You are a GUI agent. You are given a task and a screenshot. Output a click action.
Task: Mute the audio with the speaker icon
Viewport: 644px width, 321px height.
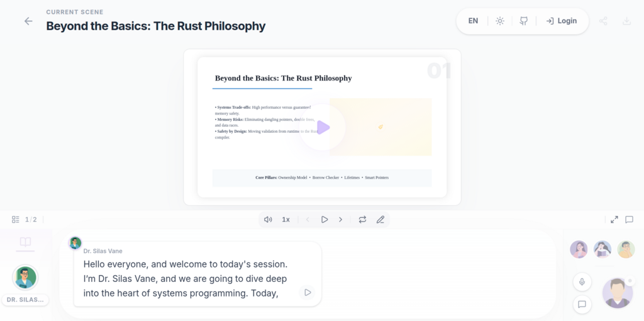[268, 220]
